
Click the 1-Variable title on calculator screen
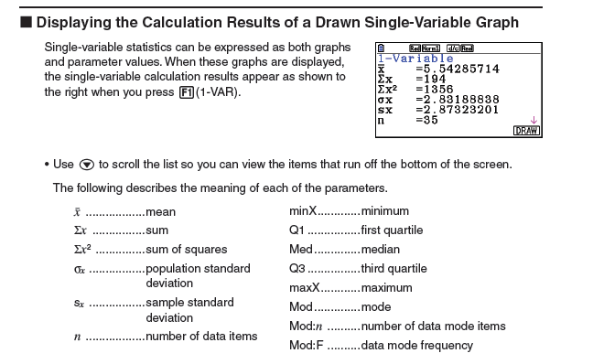(x=415, y=59)
